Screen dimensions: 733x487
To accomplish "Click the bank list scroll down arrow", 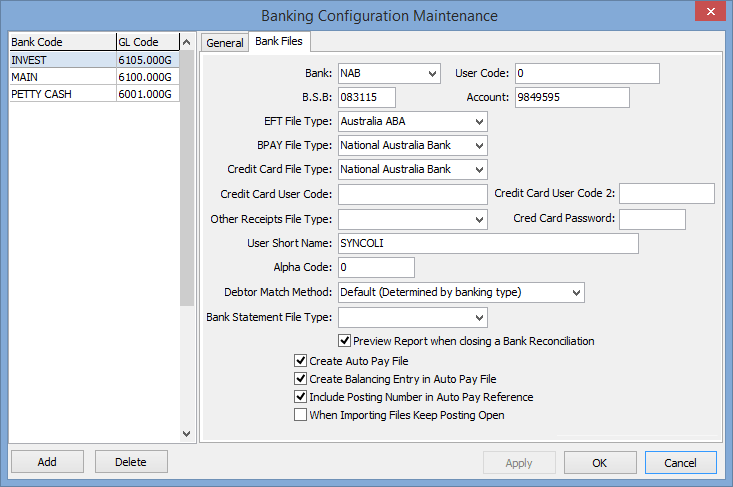I will (x=187, y=434).
